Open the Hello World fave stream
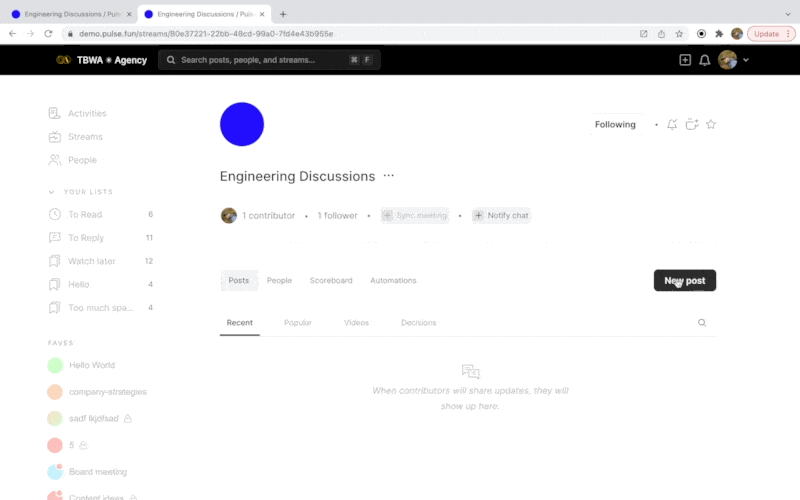Screen dimensions: 800x500 click(x=91, y=365)
